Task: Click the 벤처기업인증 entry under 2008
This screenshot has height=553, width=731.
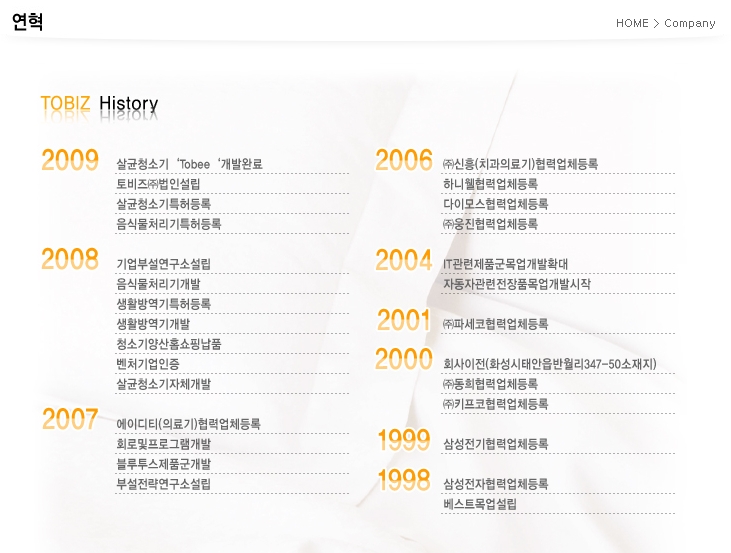Action: click(148, 364)
